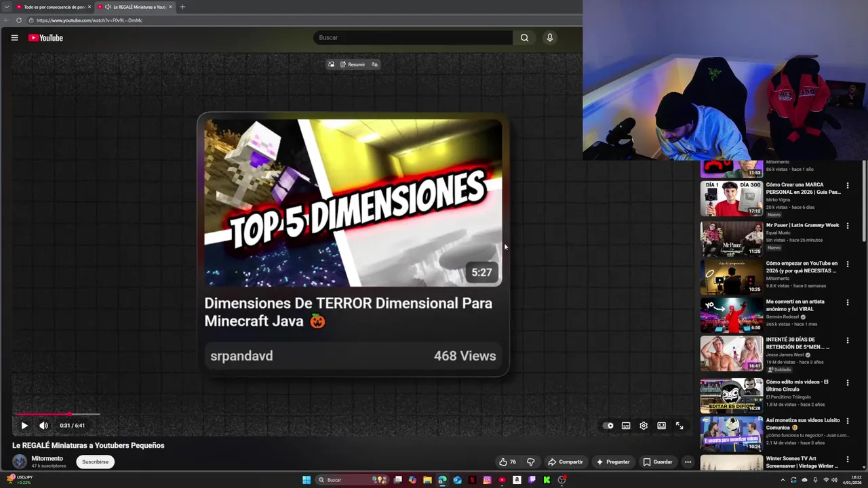
Task: Click the Compartir share button
Action: pos(566,462)
